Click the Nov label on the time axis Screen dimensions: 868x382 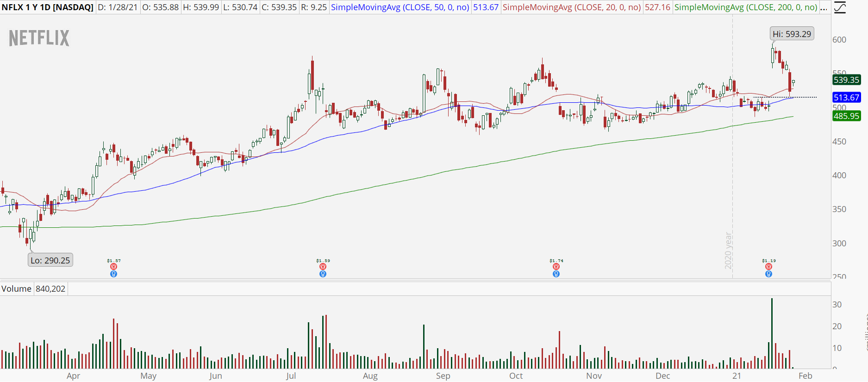pos(594,376)
